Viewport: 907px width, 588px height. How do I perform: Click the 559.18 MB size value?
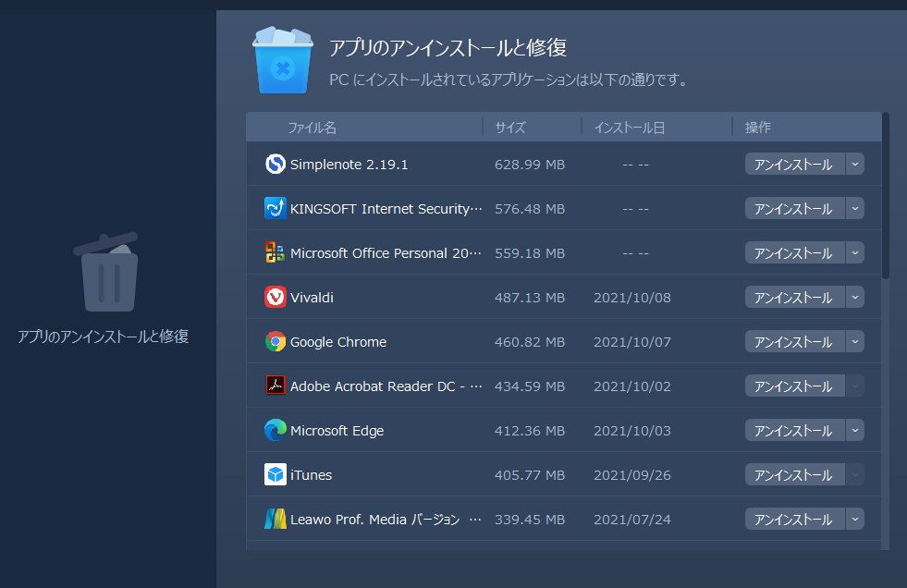[529, 253]
